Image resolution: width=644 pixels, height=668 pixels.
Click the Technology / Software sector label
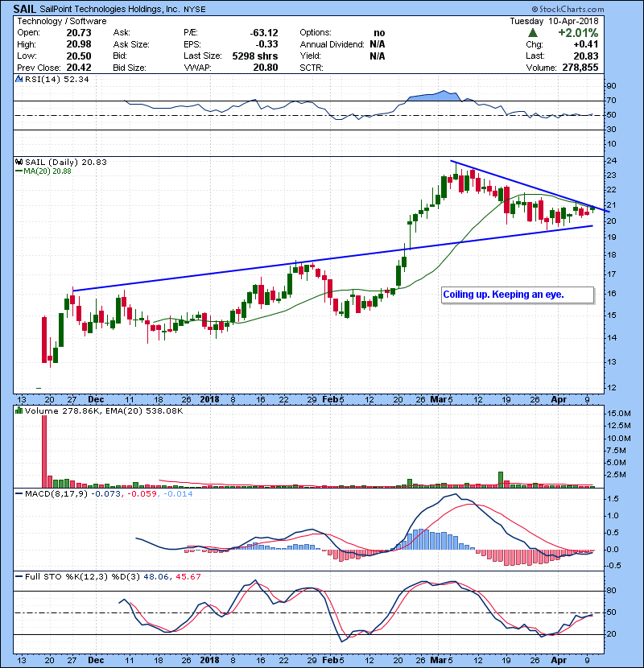click(62, 21)
